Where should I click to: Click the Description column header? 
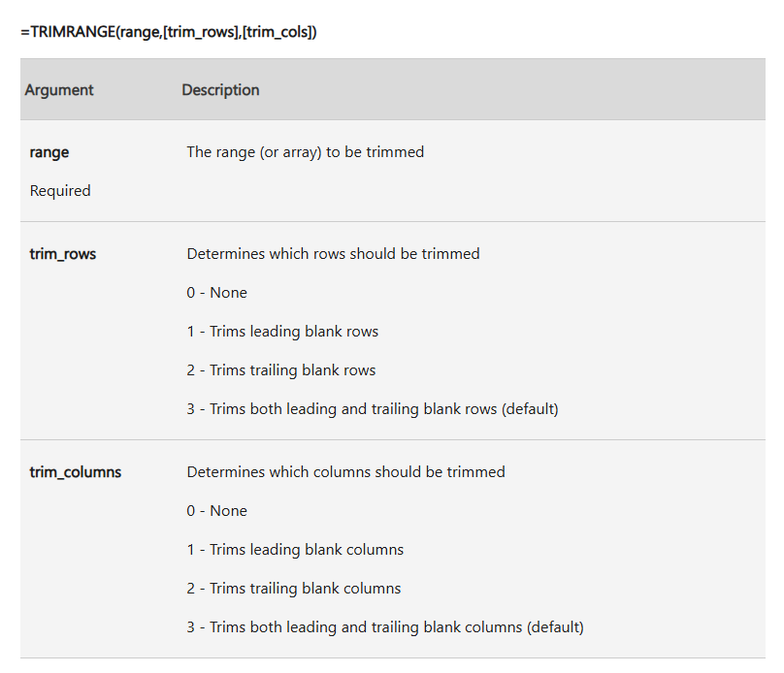(220, 90)
